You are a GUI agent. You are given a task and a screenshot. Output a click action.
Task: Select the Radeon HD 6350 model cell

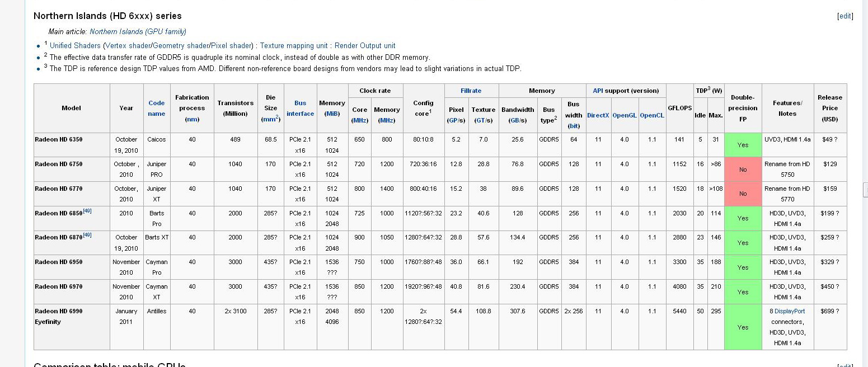coord(72,145)
